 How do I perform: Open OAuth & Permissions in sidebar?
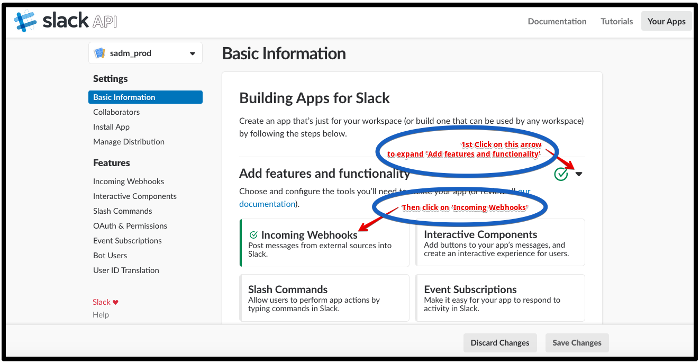click(130, 226)
